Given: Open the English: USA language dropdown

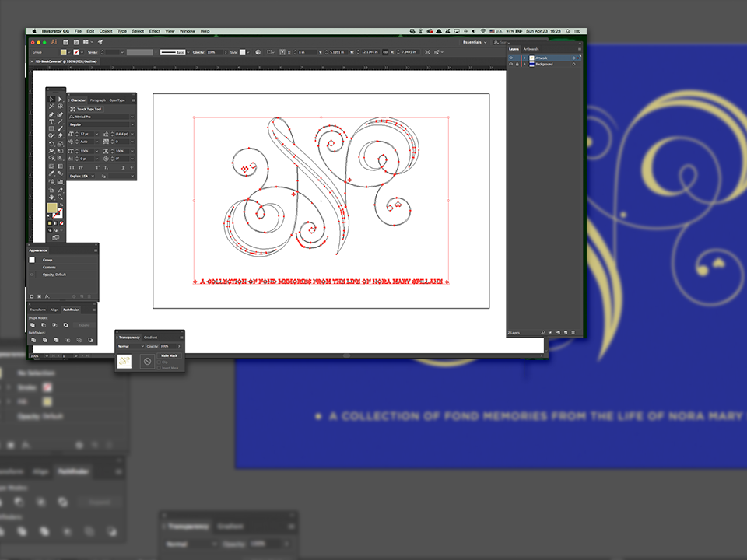Looking at the screenshot, I should 82,177.
